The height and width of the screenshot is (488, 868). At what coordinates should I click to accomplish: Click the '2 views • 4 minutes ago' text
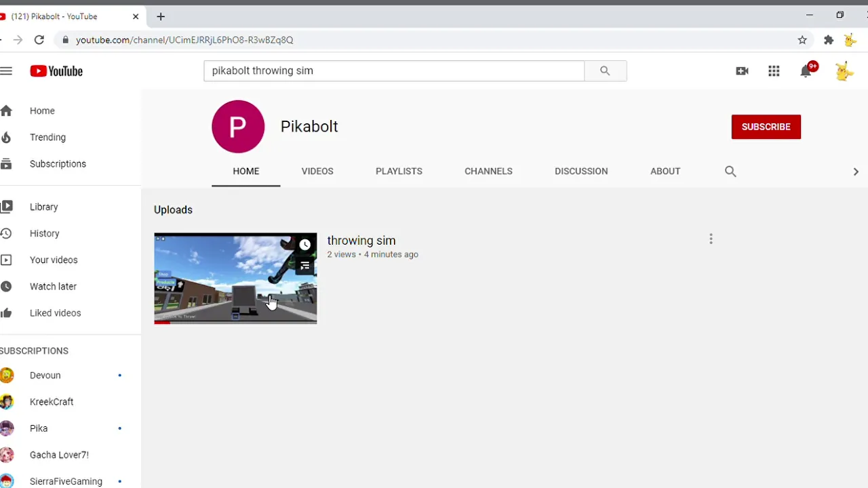point(373,255)
